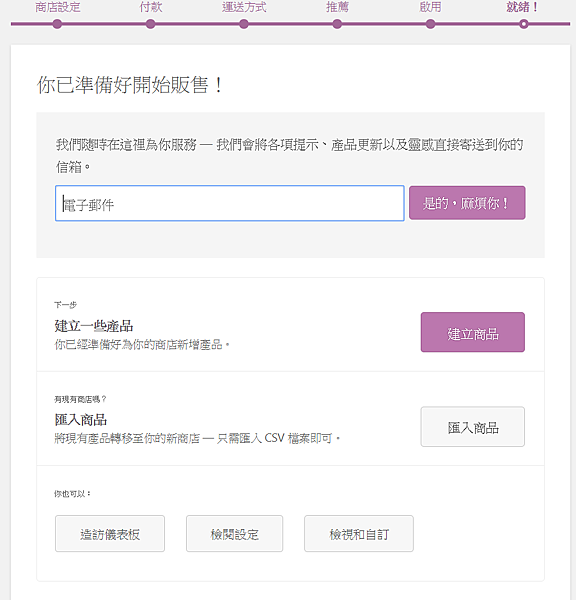Viewport: 576px width, 600px height.
Task: Focus the 電子郵件 input field
Action: pos(230,203)
